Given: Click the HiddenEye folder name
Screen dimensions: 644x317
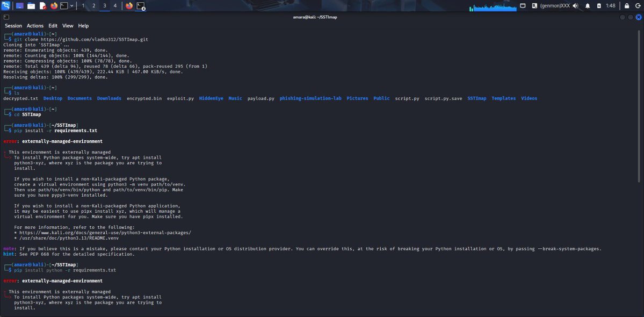Looking at the screenshot, I should pyautogui.click(x=211, y=98).
